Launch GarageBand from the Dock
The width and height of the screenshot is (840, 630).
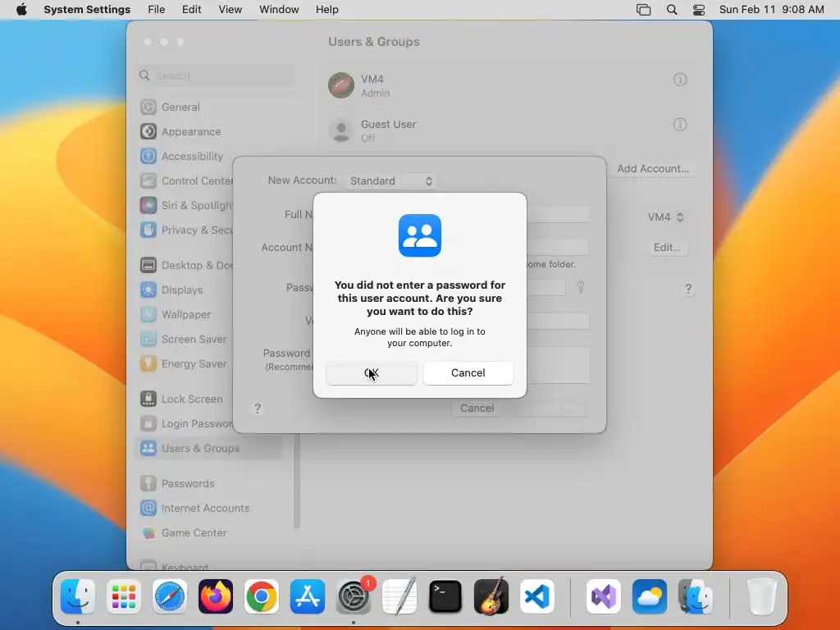(x=491, y=596)
